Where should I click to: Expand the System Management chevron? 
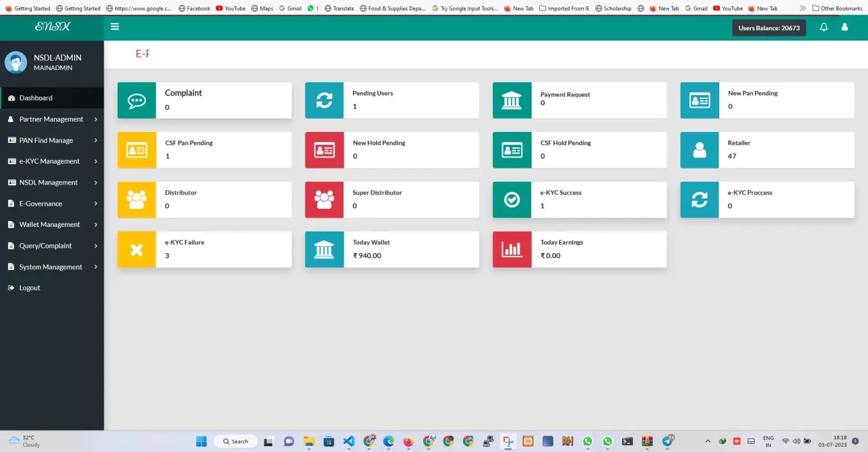coord(95,267)
